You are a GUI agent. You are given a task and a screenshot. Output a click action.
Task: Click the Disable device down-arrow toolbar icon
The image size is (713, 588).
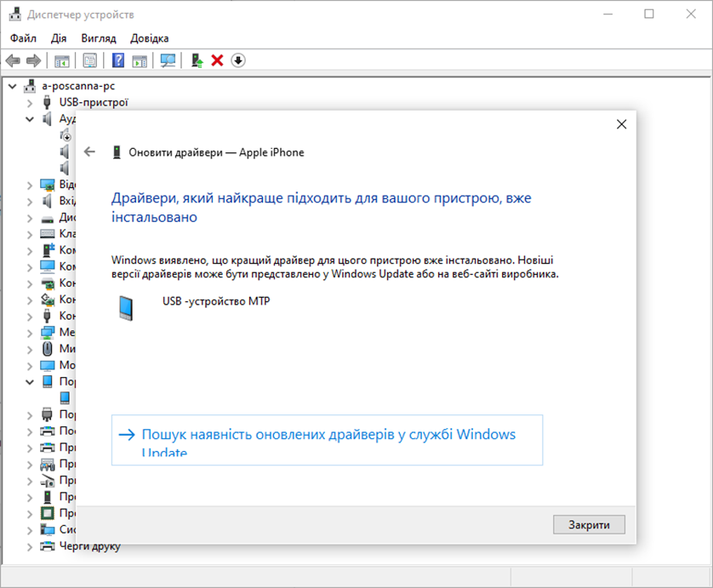click(238, 60)
